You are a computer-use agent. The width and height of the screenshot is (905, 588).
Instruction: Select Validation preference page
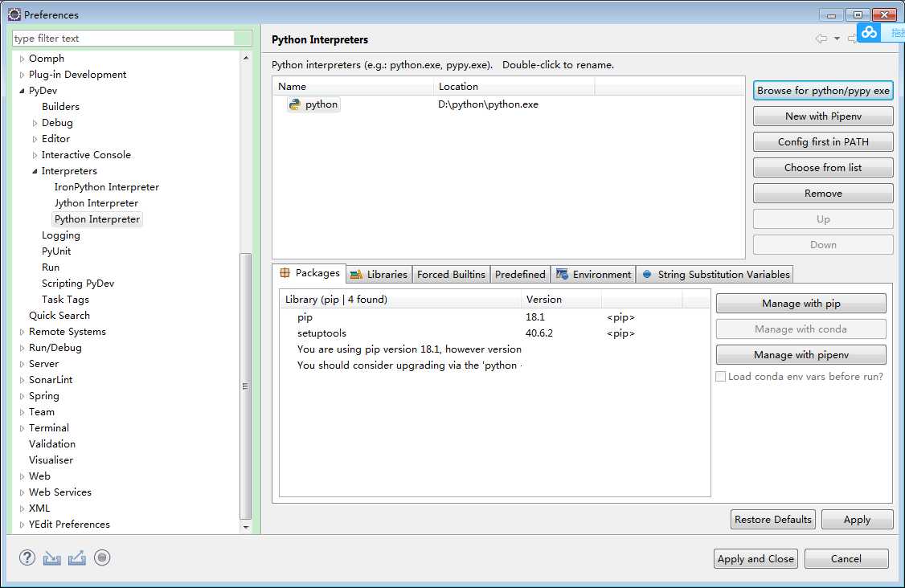point(52,444)
